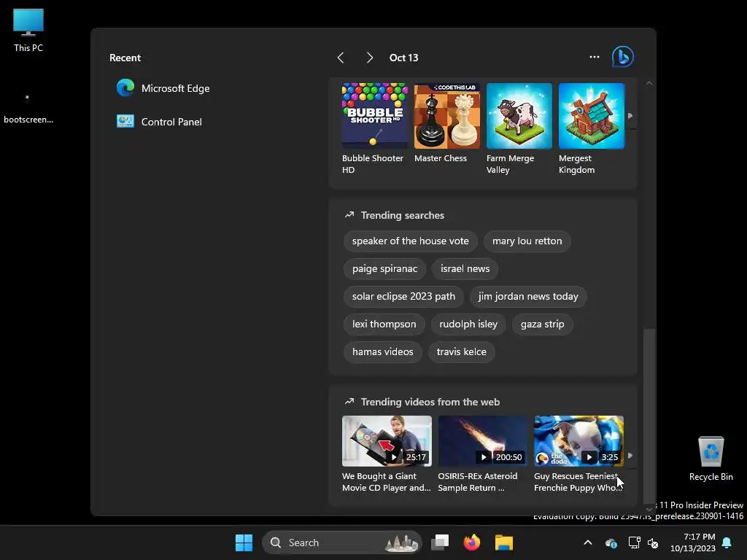The height and width of the screenshot is (560, 747).
Task: Click 'We Bought a Giant Movie CD Player' title
Action: click(x=387, y=482)
